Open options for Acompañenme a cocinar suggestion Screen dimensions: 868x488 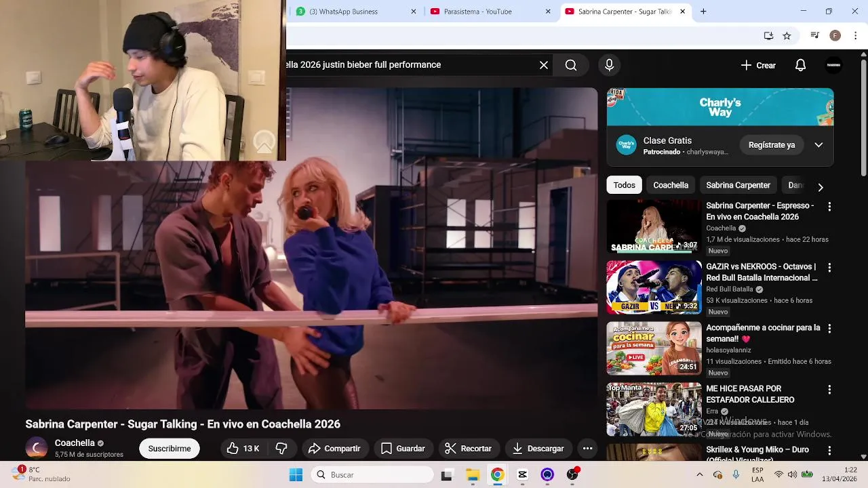(829, 329)
